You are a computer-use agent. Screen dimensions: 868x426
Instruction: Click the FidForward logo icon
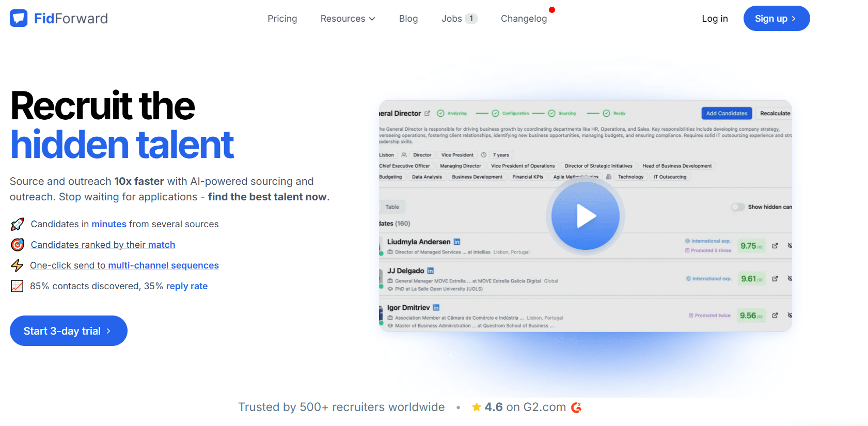[x=19, y=18]
